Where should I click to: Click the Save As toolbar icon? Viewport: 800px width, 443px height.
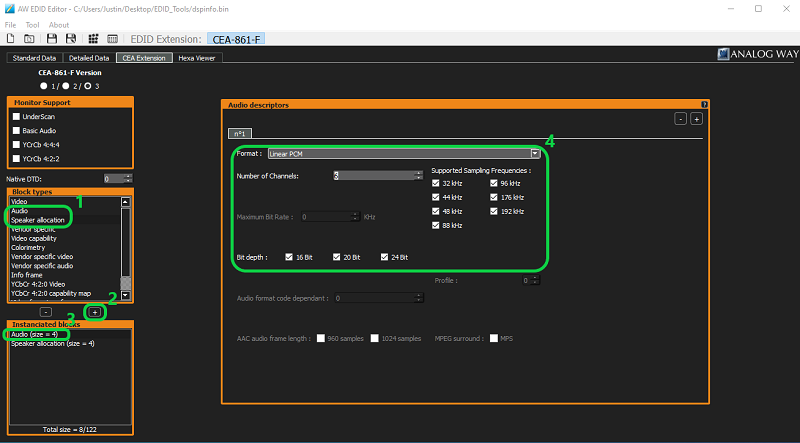(71, 39)
